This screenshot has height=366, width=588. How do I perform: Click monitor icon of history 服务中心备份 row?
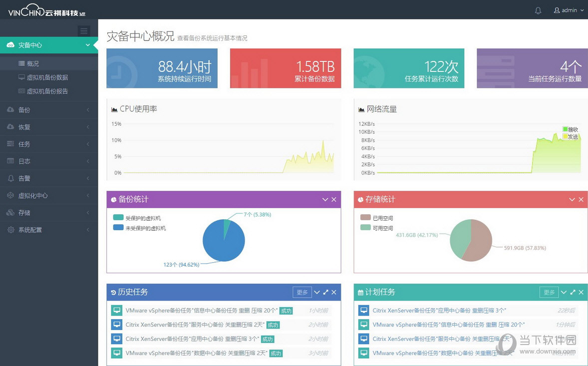[x=117, y=325]
